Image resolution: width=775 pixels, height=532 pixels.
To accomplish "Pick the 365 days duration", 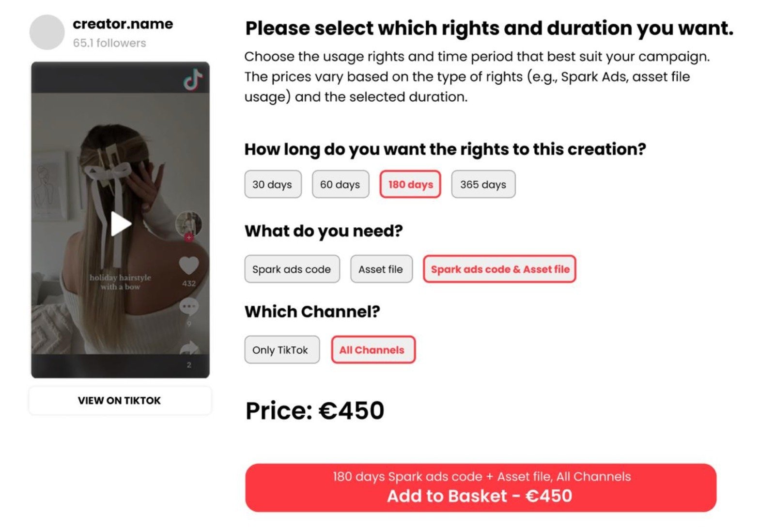I will click(483, 185).
